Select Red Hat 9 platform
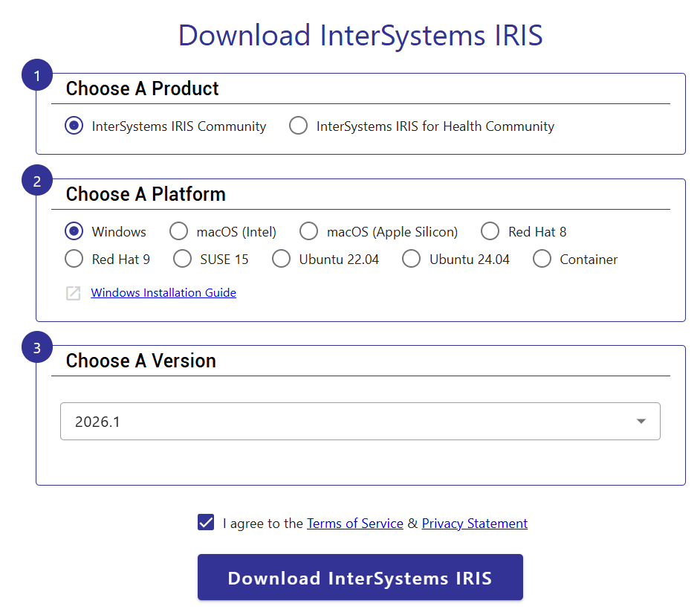The image size is (700, 615). coord(74,259)
